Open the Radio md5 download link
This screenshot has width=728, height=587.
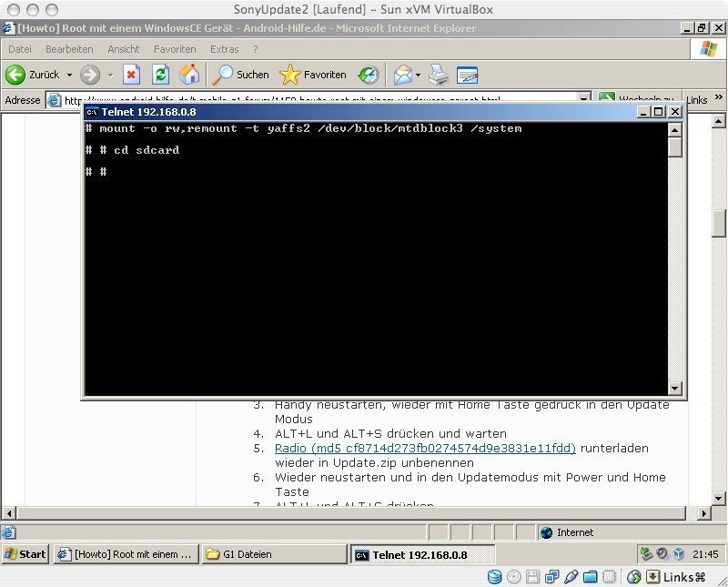425,448
